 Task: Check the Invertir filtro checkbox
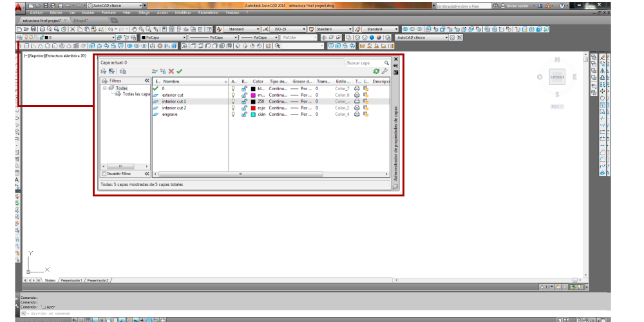click(x=104, y=174)
